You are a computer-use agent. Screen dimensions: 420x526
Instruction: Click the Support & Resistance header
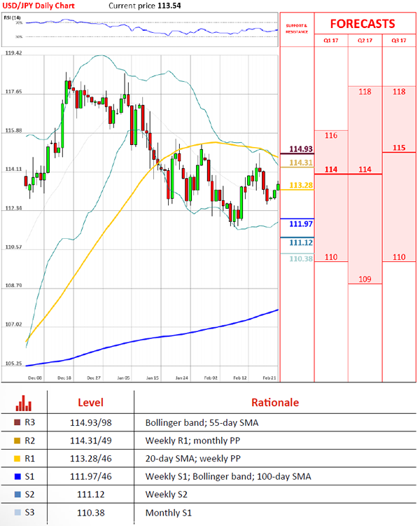297,29
